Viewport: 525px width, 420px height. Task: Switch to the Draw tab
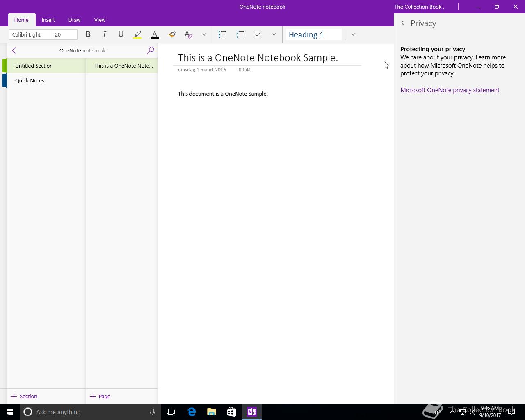coord(74,20)
